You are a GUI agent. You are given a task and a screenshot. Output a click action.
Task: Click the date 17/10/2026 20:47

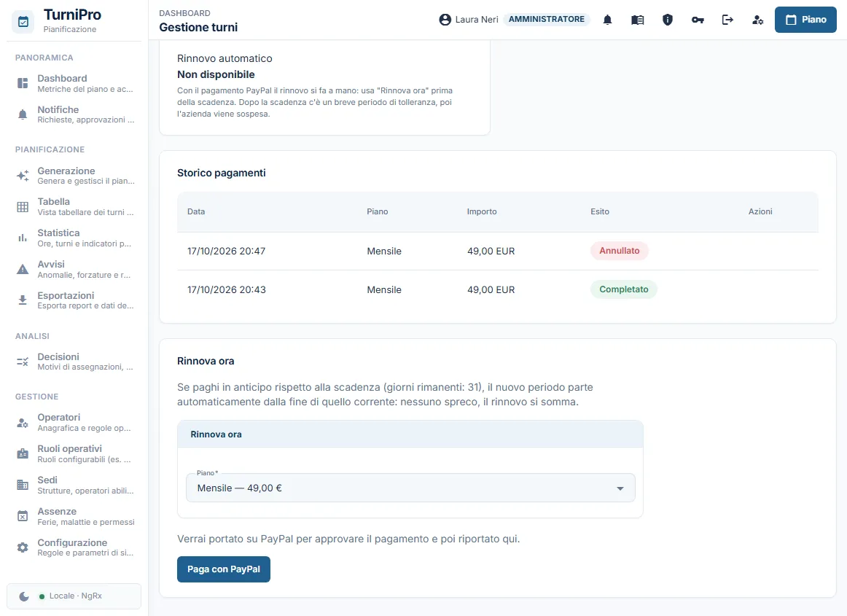pos(227,252)
